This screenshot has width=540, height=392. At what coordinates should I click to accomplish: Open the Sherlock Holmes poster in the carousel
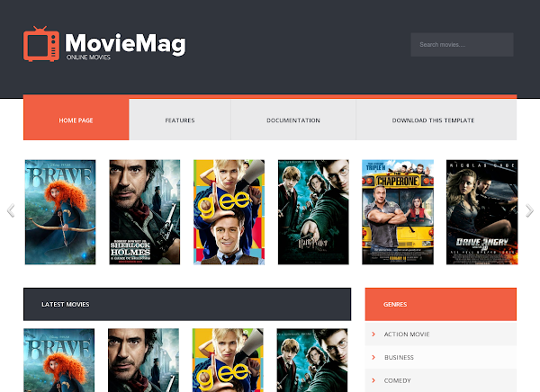point(145,212)
